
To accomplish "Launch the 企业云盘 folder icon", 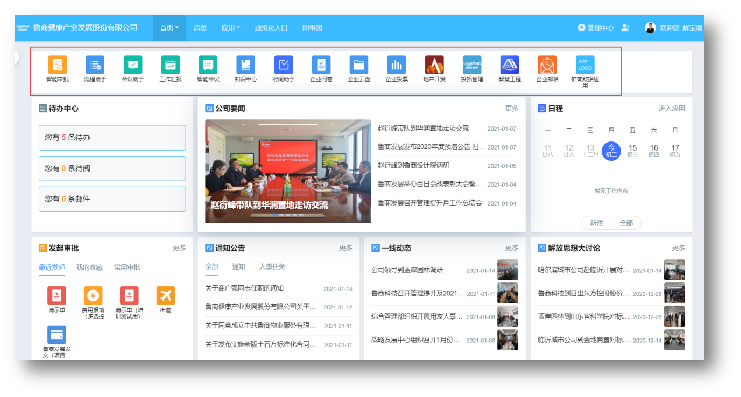I will [359, 65].
